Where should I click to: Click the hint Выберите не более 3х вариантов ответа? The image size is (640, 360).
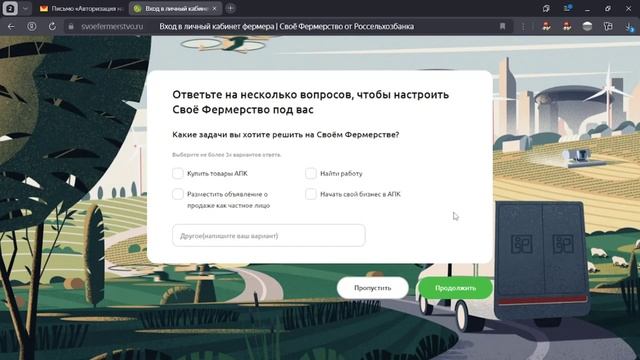(227, 155)
